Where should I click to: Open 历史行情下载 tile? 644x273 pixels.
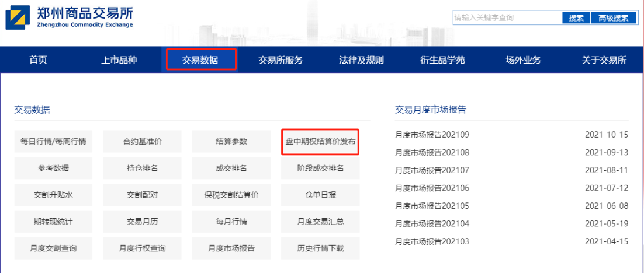[x=320, y=249]
